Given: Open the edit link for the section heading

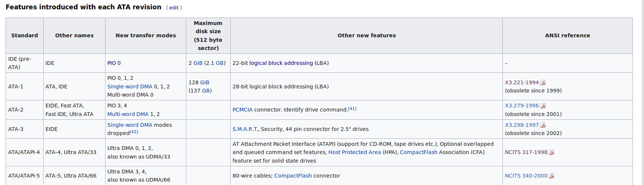Looking at the screenshot, I should [x=174, y=8].
